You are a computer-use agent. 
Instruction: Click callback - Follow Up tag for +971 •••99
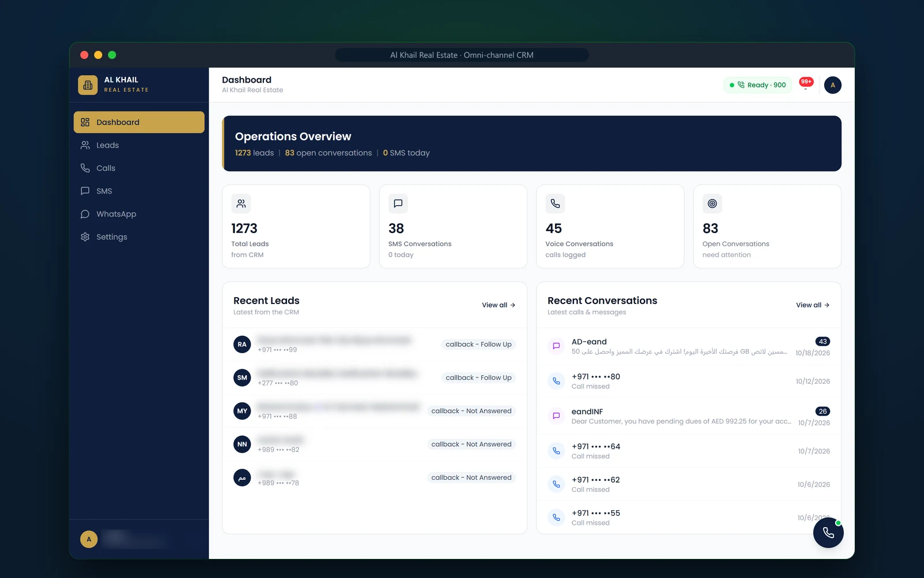coord(478,344)
